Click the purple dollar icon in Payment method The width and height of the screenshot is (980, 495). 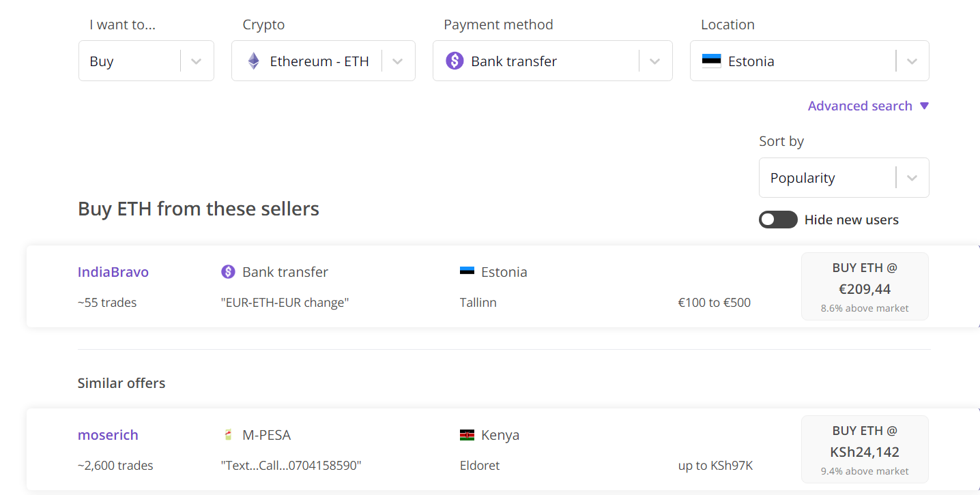coord(455,61)
